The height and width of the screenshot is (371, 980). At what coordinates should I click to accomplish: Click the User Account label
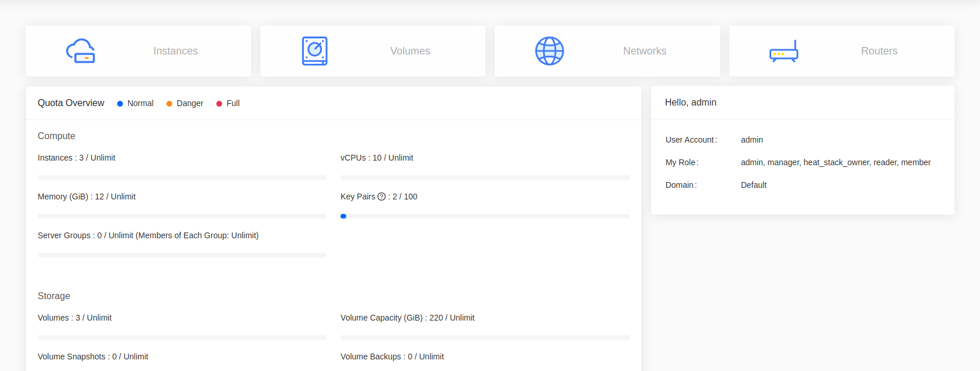pyautogui.click(x=691, y=140)
